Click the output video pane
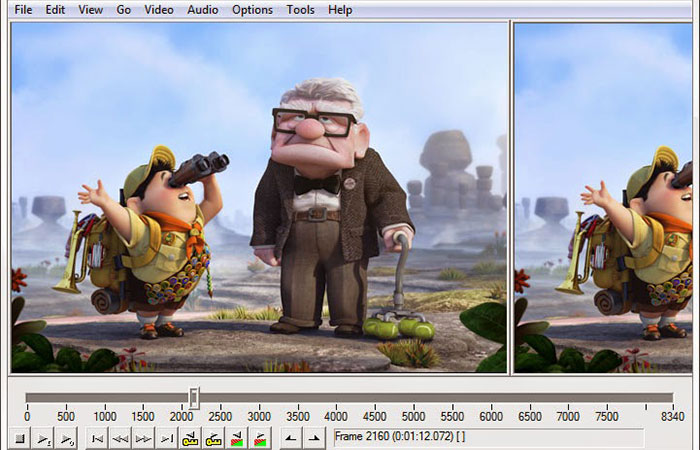700x450 pixels. tap(603, 197)
